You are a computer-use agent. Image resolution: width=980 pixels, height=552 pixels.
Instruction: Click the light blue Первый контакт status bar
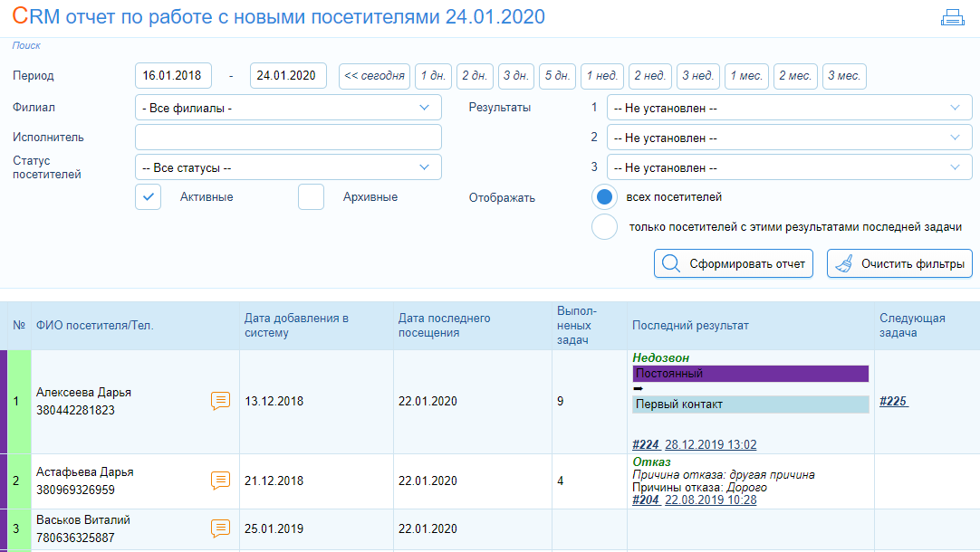pyautogui.click(x=751, y=404)
